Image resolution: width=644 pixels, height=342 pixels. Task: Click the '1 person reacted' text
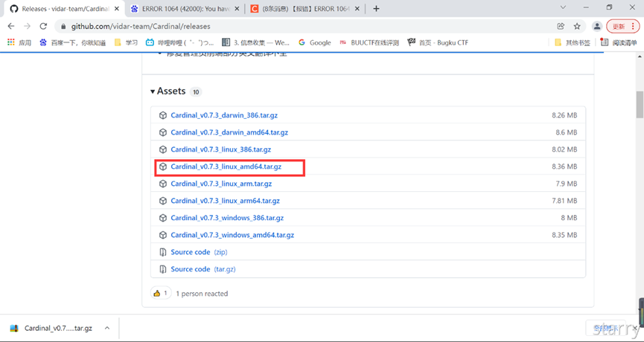tap(202, 294)
